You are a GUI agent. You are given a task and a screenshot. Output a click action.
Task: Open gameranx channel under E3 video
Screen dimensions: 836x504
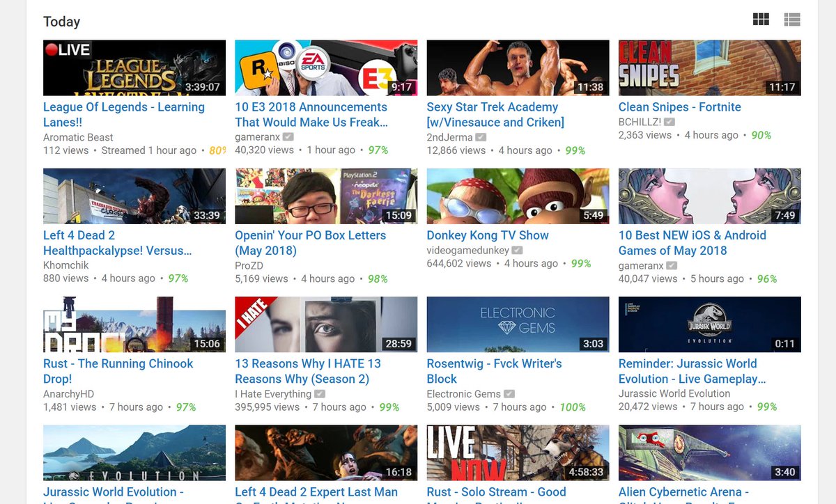pyautogui.click(x=258, y=137)
